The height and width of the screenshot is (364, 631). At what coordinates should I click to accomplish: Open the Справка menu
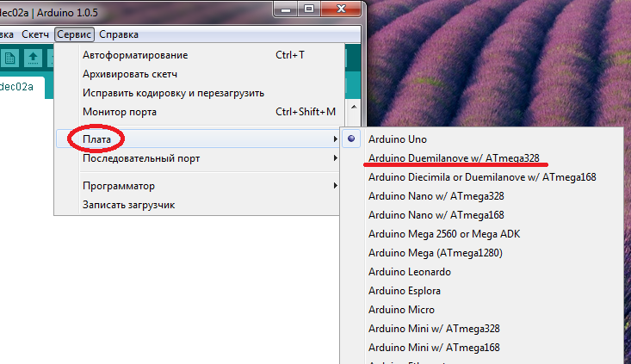coord(119,34)
